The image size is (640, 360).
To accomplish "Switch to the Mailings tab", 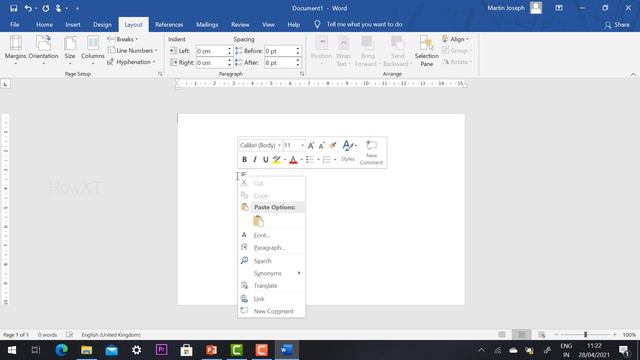I will (207, 24).
